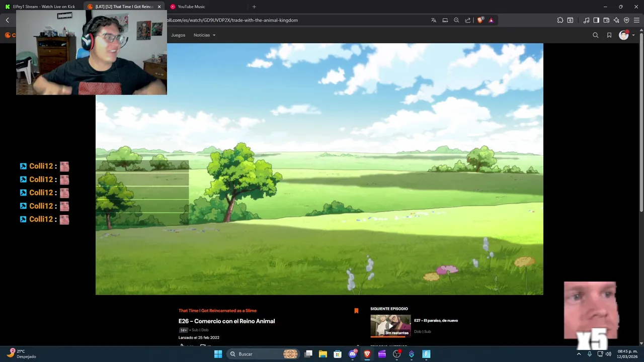
Task: Open the light blue F app on taskbar
Action: pyautogui.click(x=426, y=354)
